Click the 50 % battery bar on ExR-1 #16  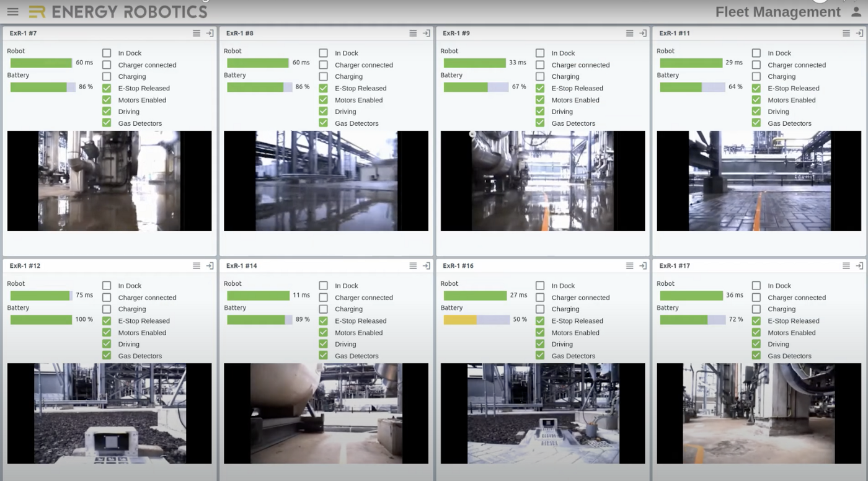point(477,320)
